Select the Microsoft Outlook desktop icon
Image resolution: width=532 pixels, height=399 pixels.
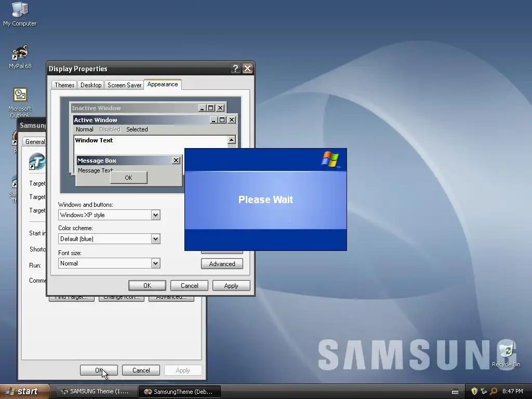tap(20, 102)
